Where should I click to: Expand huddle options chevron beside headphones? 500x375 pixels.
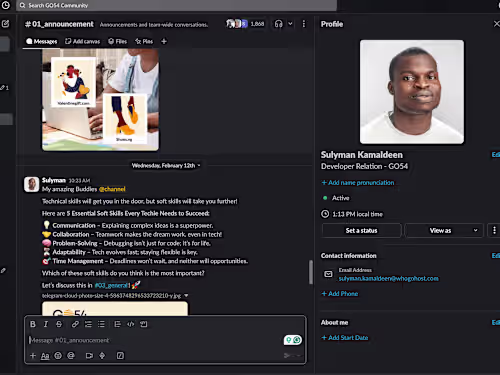(x=290, y=24)
